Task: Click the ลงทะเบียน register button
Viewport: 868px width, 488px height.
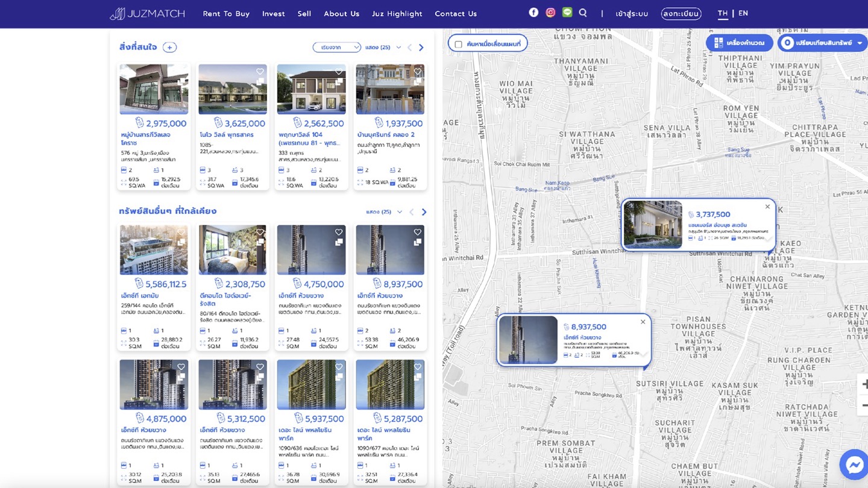Action: tap(681, 13)
